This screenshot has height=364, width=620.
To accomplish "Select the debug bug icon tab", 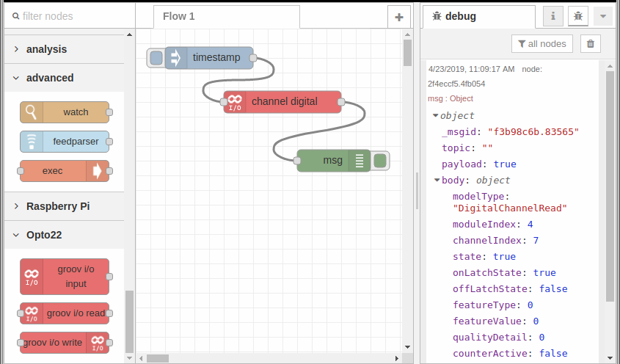I will click(578, 16).
